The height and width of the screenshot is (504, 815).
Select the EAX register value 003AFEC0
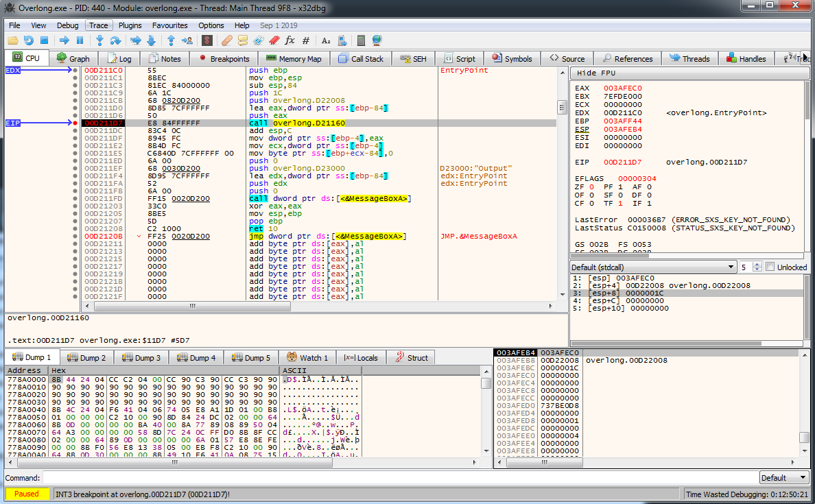623,88
